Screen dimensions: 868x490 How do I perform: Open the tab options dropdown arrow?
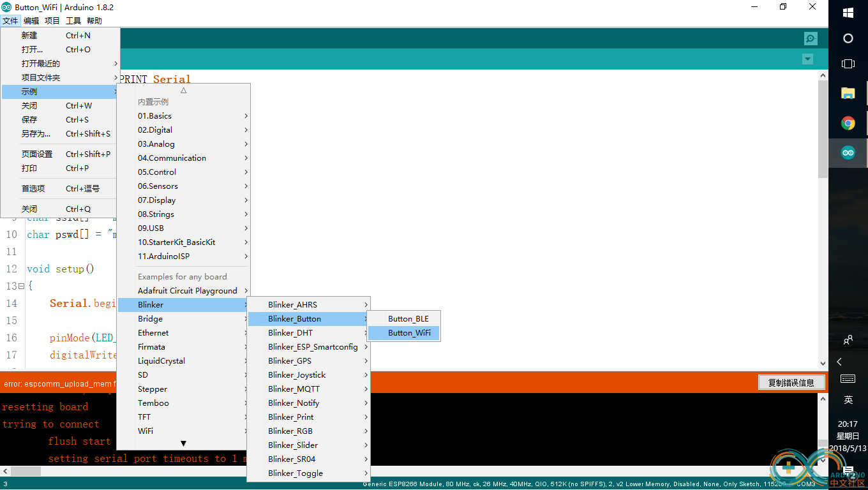pos(807,59)
